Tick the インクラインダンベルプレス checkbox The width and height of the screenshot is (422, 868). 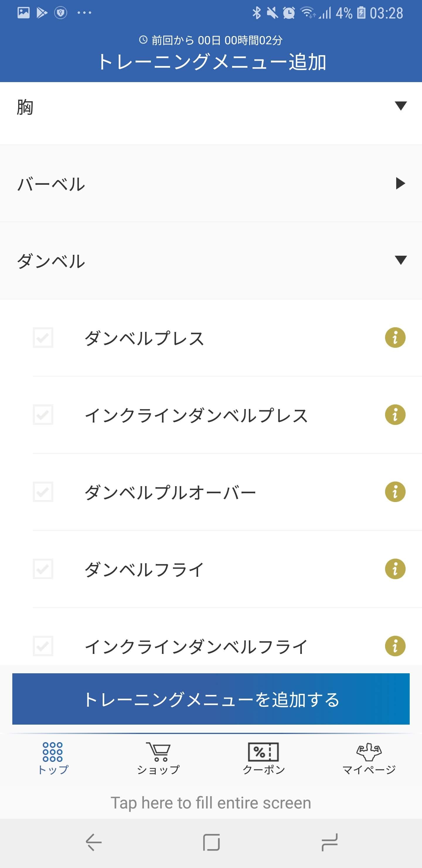tap(43, 415)
